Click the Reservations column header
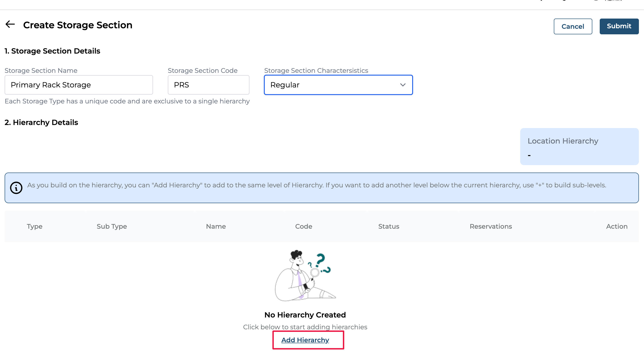The image size is (644, 359). click(491, 226)
